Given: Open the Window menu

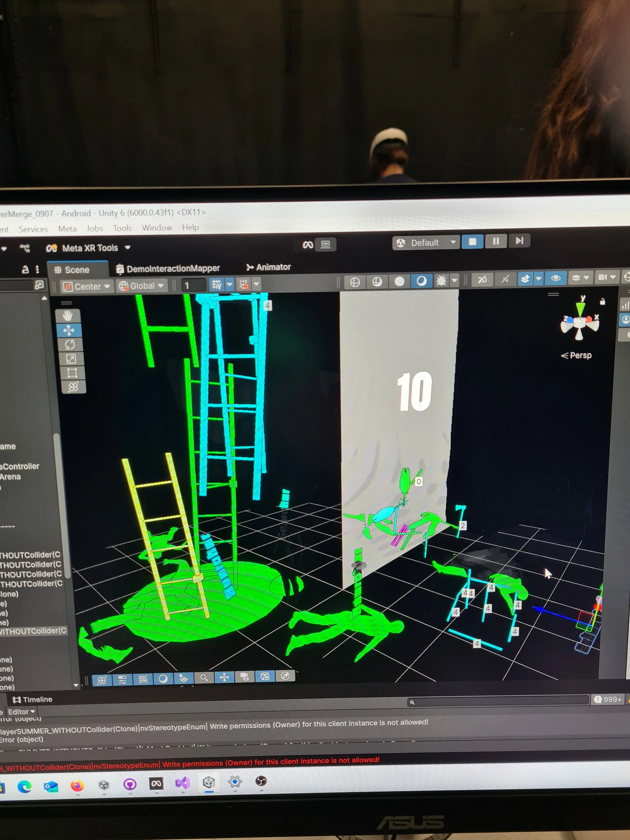Looking at the screenshot, I should coord(157,228).
